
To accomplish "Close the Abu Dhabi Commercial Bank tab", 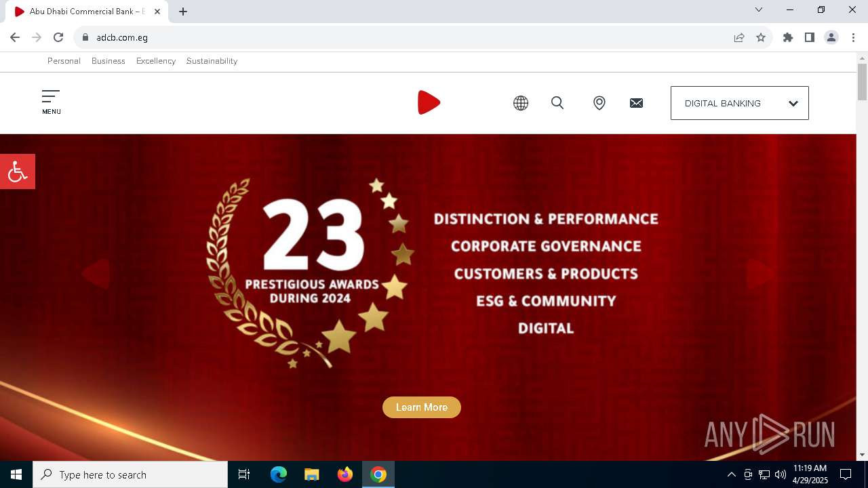I will click(x=157, y=12).
